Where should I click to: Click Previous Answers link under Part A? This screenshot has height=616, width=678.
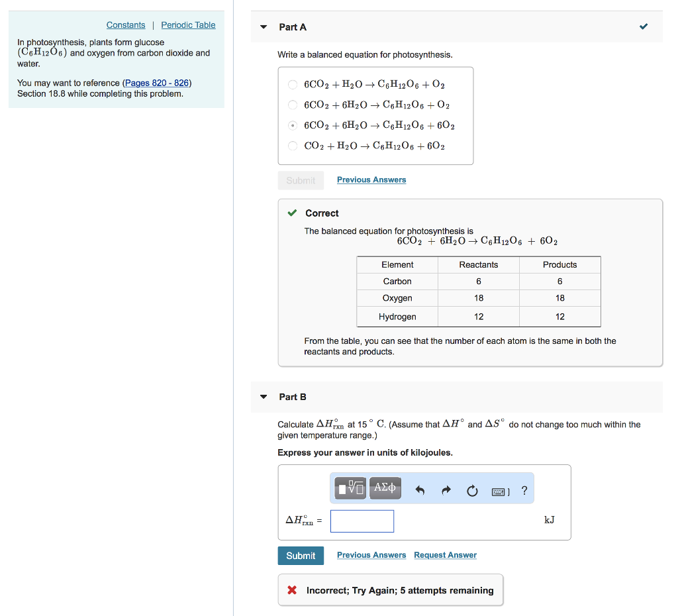pyautogui.click(x=371, y=180)
